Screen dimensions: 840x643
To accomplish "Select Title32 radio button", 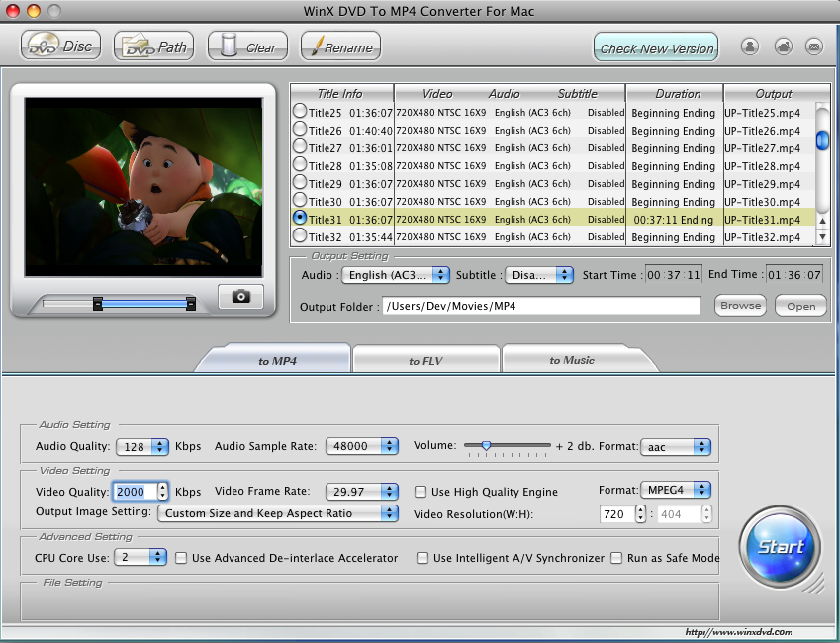I will (300, 234).
